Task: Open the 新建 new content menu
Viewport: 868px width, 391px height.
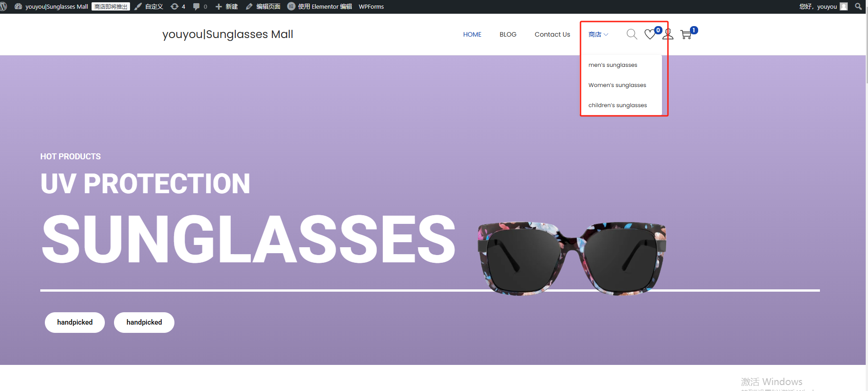Action: 227,6
